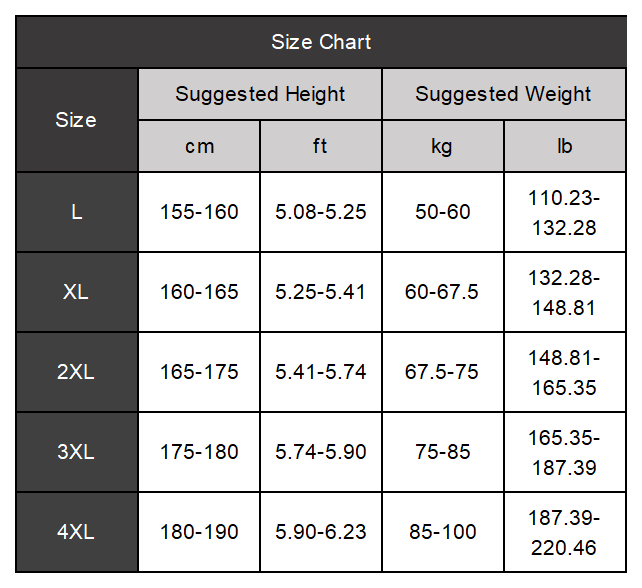Click the 85-100 kg cell
This screenshot has width=642, height=588.
tap(443, 532)
